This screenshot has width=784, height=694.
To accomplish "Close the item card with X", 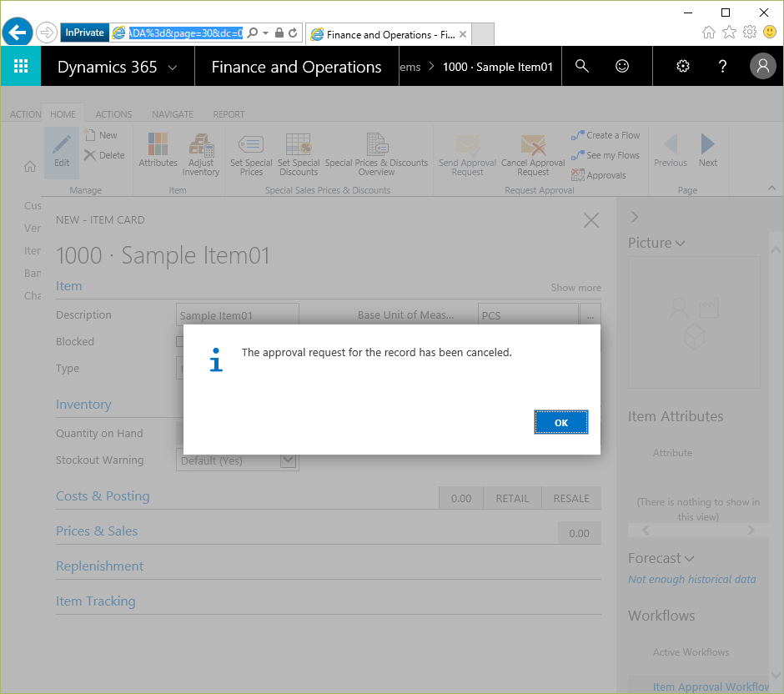I will [x=591, y=220].
